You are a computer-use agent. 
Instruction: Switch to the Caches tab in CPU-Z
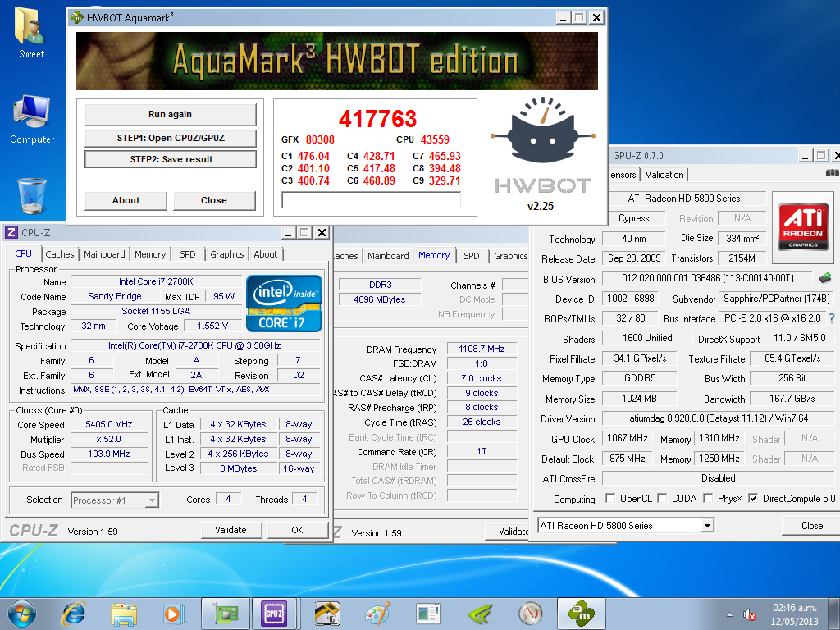[x=59, y=254]
